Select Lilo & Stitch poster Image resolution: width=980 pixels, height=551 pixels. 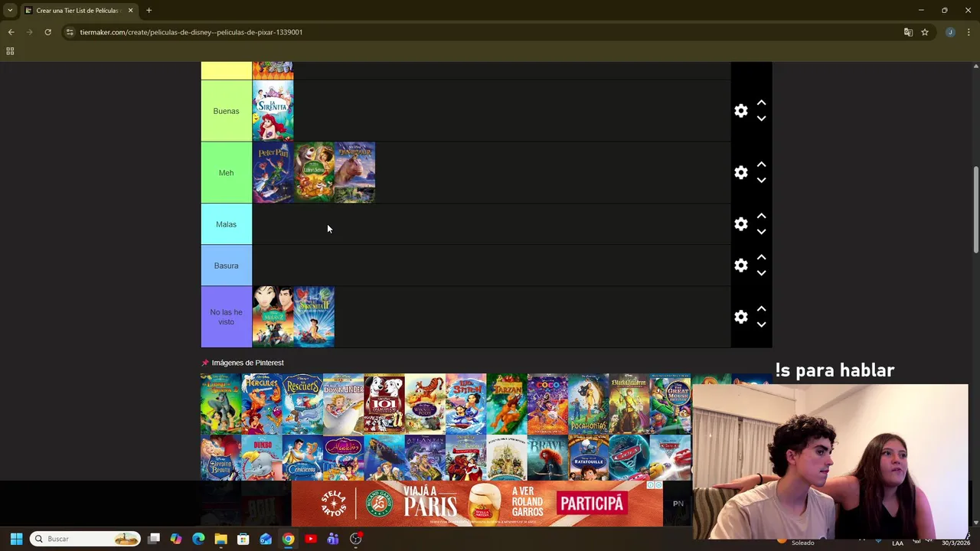[x=465, y=404]
